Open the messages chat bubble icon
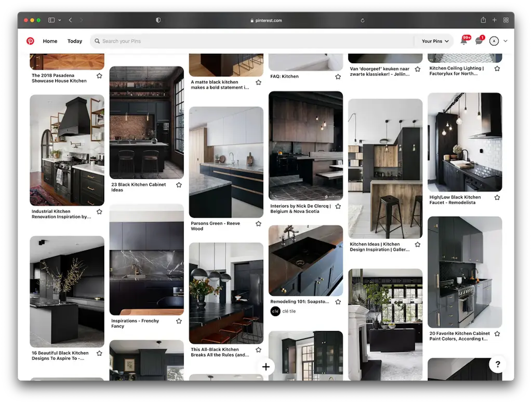The width and height of the screenshot is (532, 404). 479,41
